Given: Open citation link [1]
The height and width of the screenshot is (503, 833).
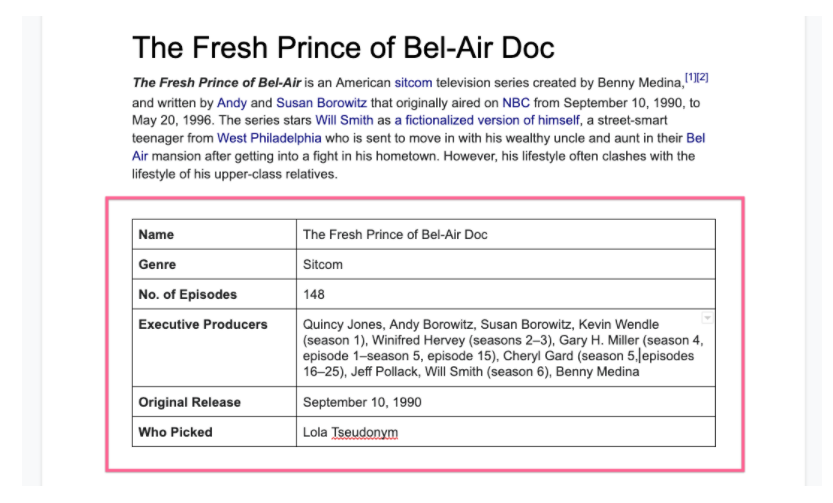Looking at the screenshot, I should pos(690,78).
